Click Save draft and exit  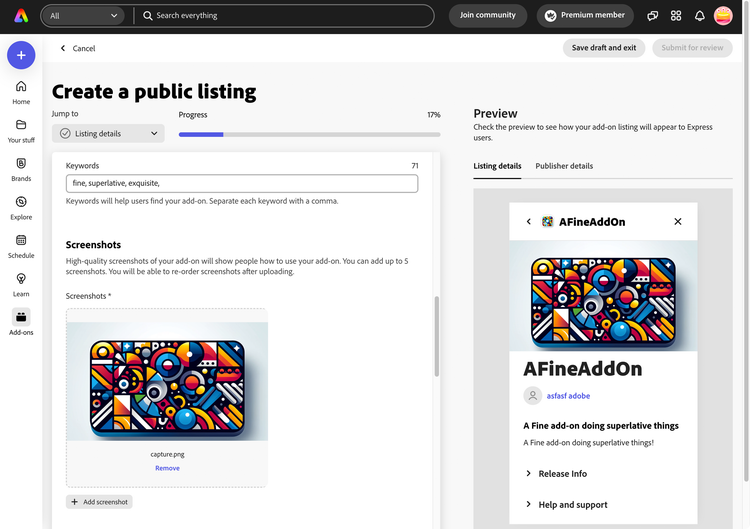click(x=604, y=48)
